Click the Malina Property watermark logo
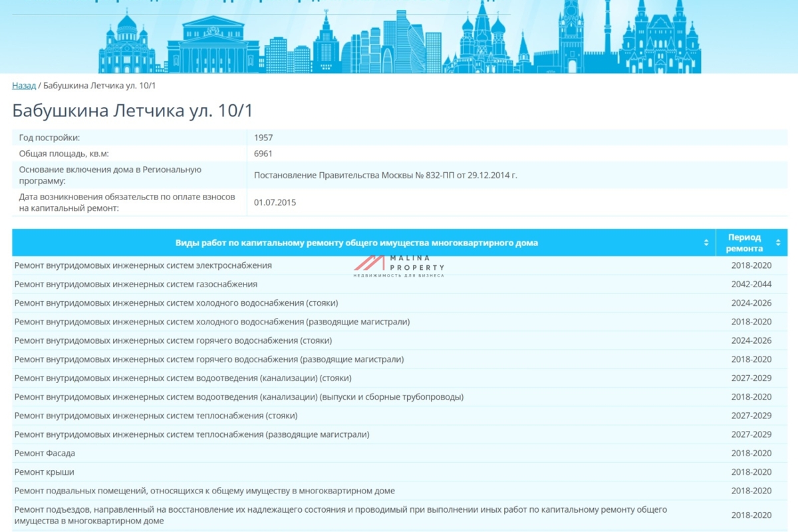798x532 pixels. [399, 265]
